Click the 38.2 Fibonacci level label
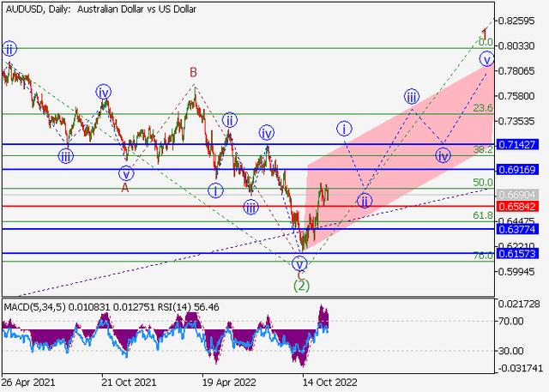The height and width of the screenshot is (392, 549). tap(484, 149)
